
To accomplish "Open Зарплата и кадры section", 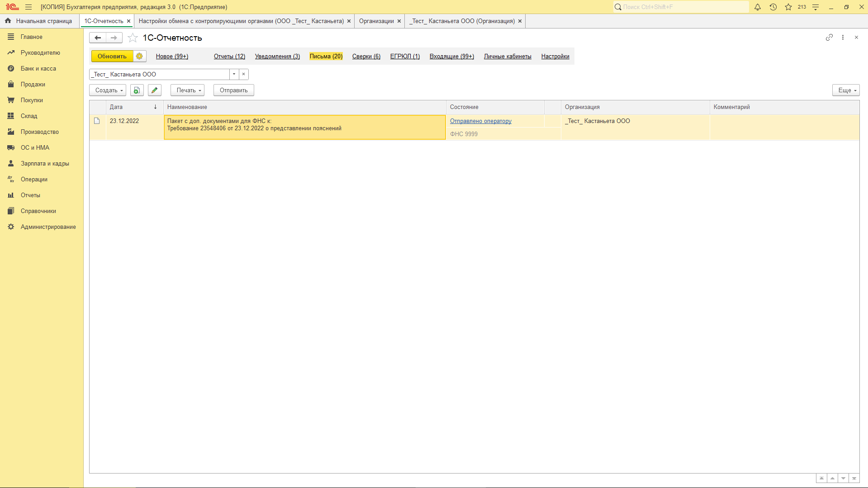I will click(x=44, y=164).
